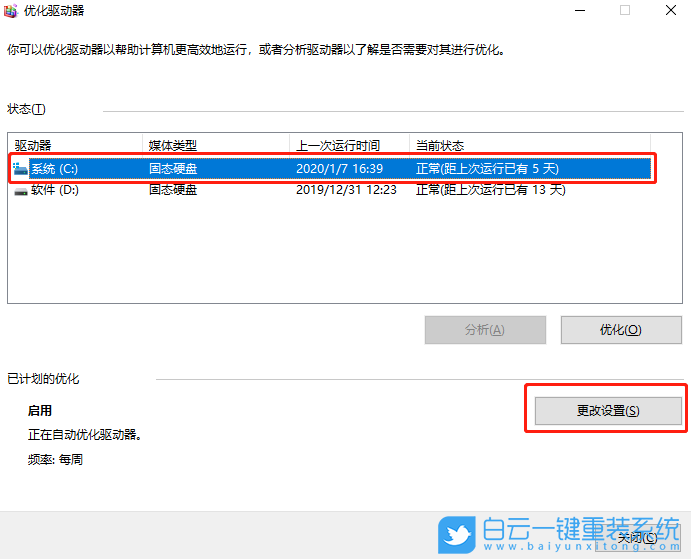Click status 正常(距上次运行已有 13 天)

(490, 190)
